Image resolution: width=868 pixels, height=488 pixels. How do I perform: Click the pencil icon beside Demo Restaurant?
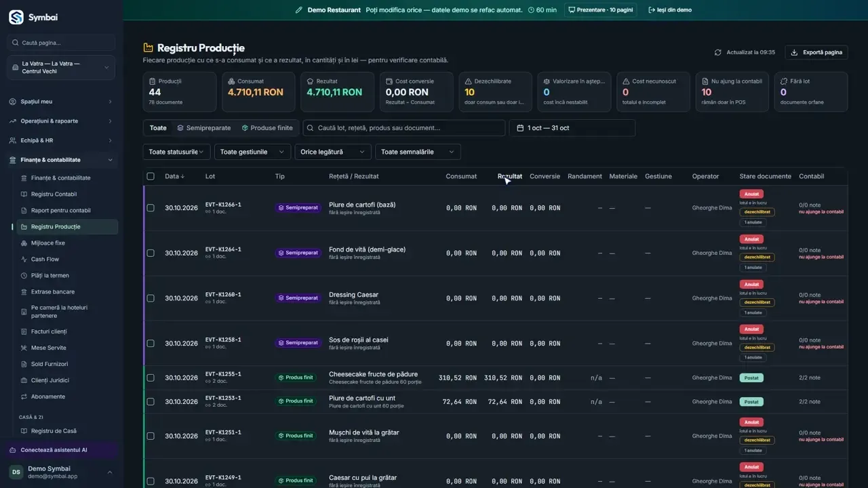tap(299, 10)
